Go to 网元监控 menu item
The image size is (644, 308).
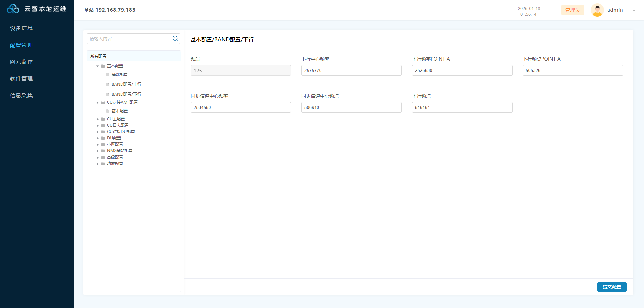click(x=21, y=62)
